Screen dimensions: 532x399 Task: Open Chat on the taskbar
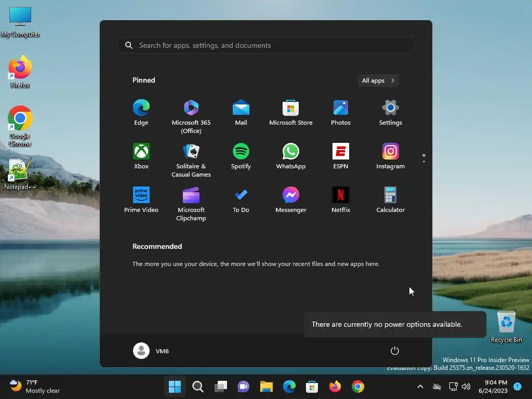coord(243,387)
